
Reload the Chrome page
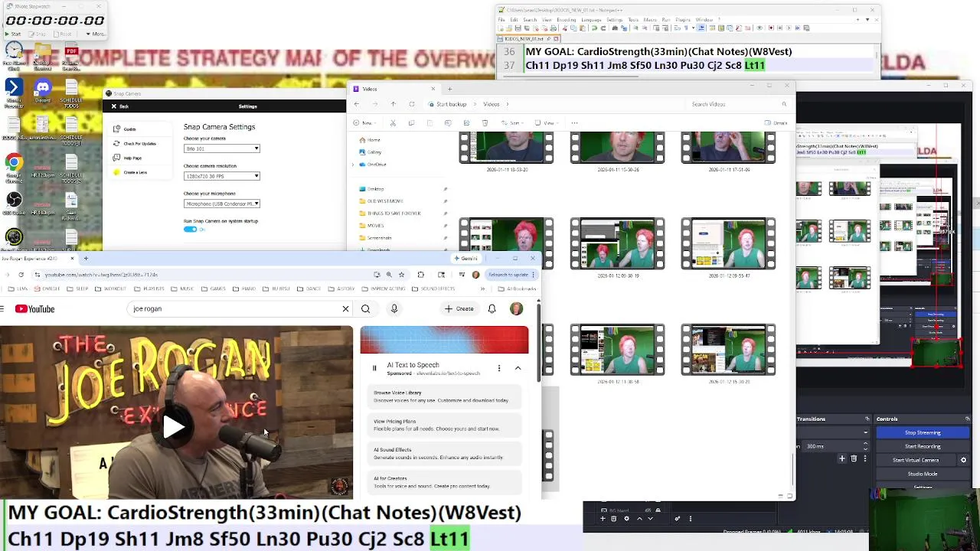pyautogui.click(x=21, y=275)
